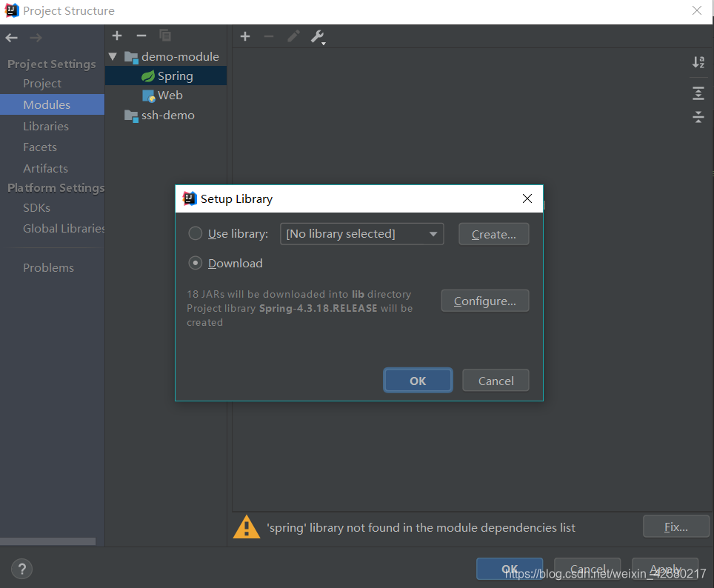Remove selected module with minus icon
The image size is (714, 588).
pos(141,36)
